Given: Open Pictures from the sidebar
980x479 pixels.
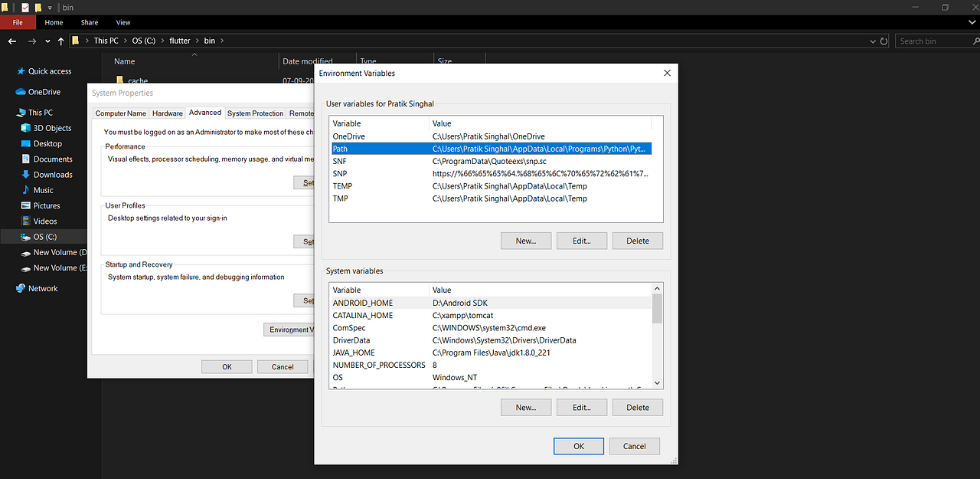Looking at the screenshot, I should 46,205.
